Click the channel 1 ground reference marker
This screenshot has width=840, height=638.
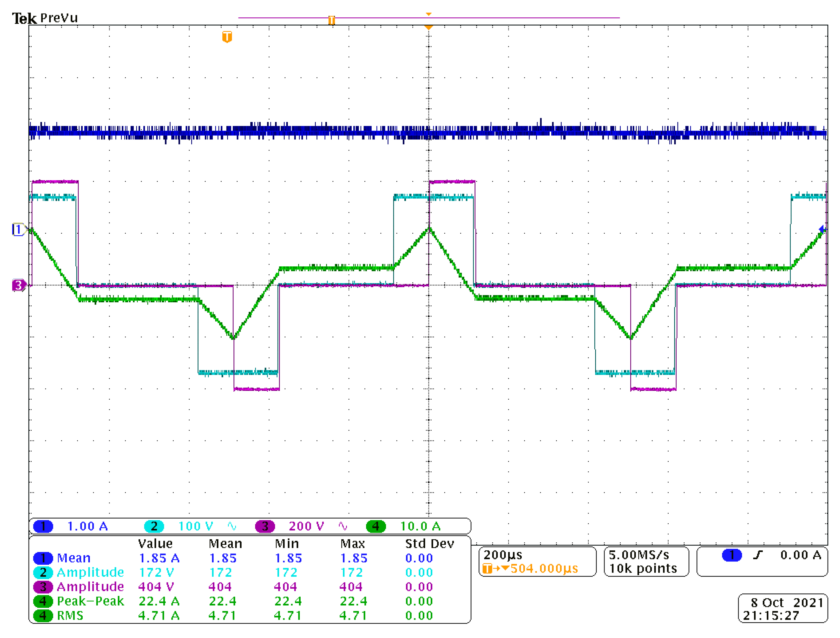pyautogui.click(x=18, y=230)
